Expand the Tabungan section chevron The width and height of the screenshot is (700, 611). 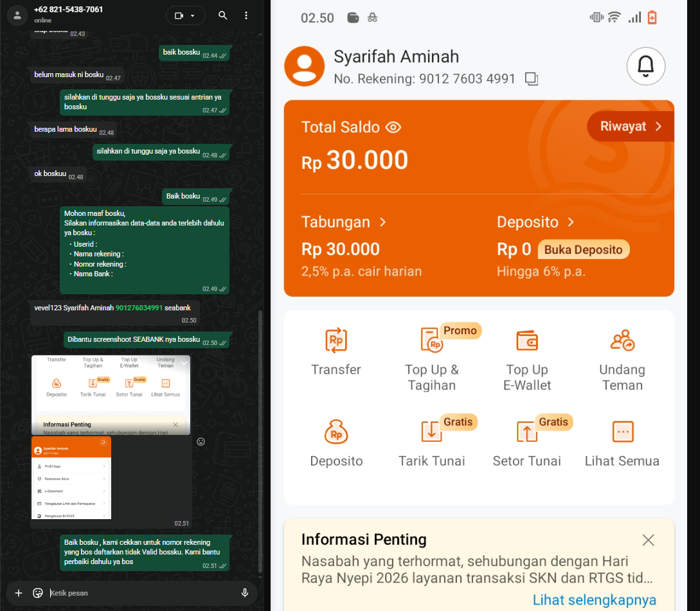(382, 222)
